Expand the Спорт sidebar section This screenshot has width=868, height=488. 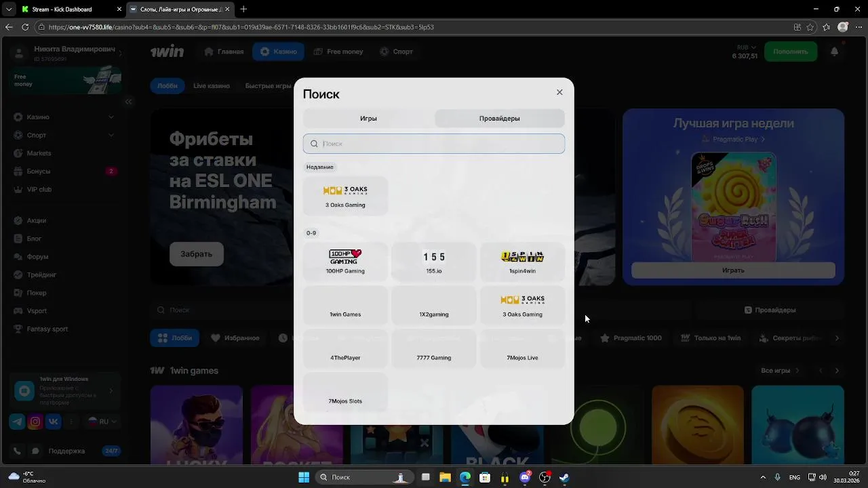(64, 135)
